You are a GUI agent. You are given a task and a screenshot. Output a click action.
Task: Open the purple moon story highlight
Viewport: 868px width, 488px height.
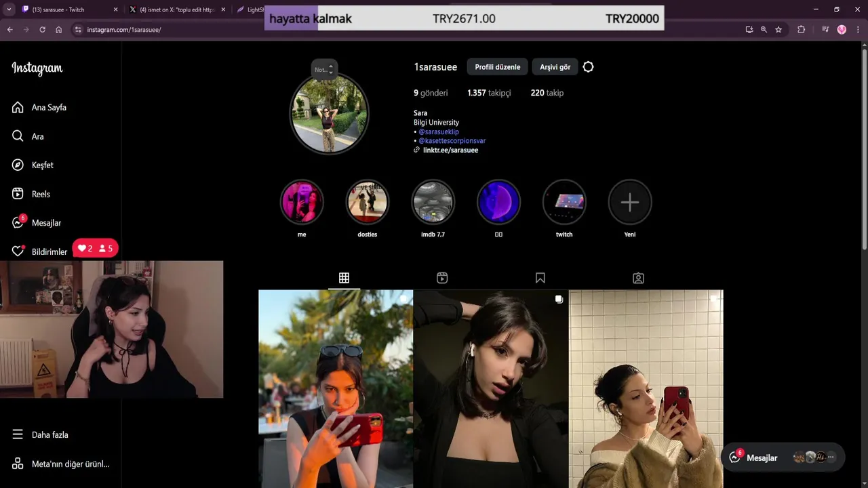498,202
